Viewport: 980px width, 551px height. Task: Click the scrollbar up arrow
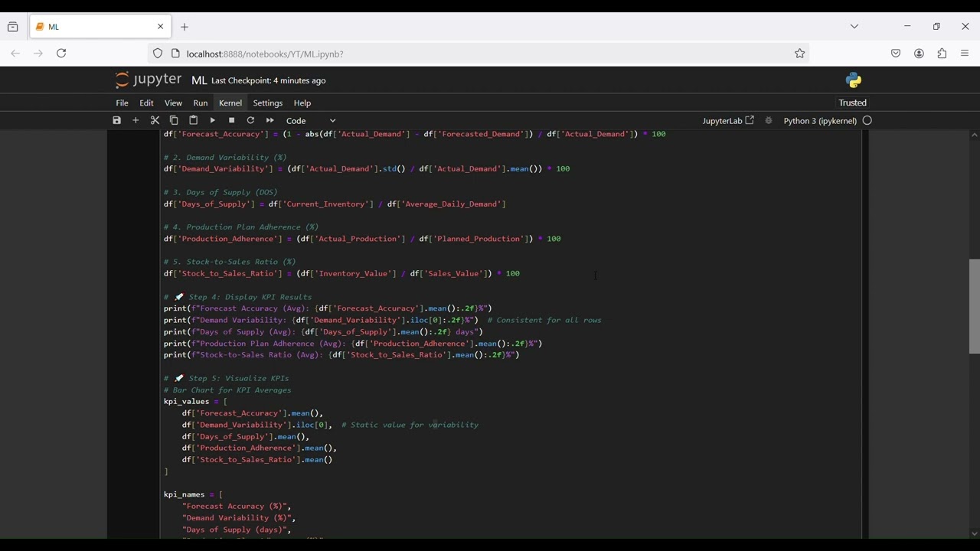click(x=975, y=135)
